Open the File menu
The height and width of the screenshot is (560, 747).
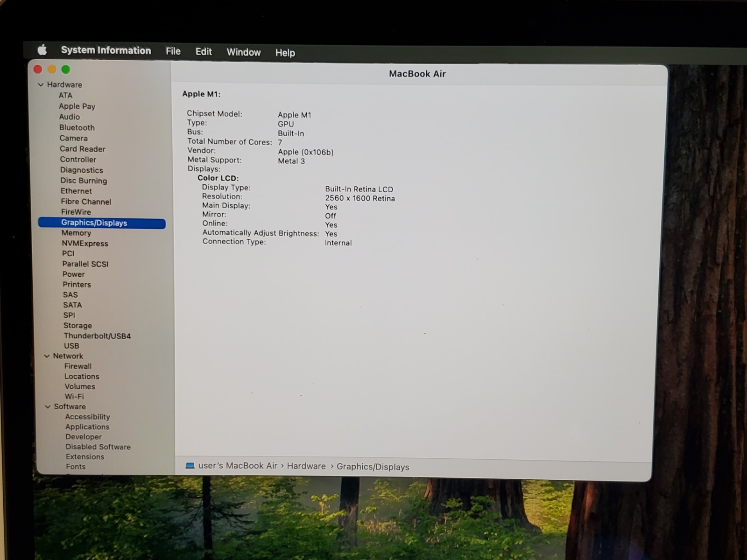(x=173, y=51)
